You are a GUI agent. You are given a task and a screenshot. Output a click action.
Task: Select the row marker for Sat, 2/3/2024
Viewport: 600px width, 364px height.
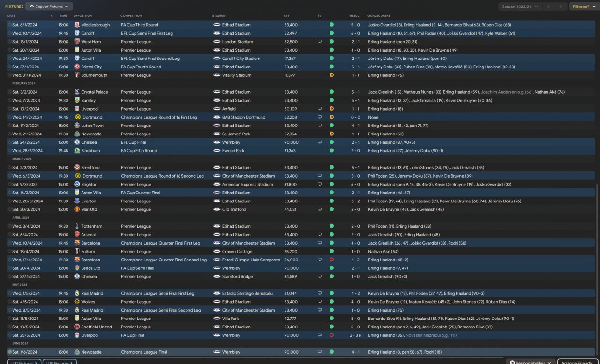point(10,168)
